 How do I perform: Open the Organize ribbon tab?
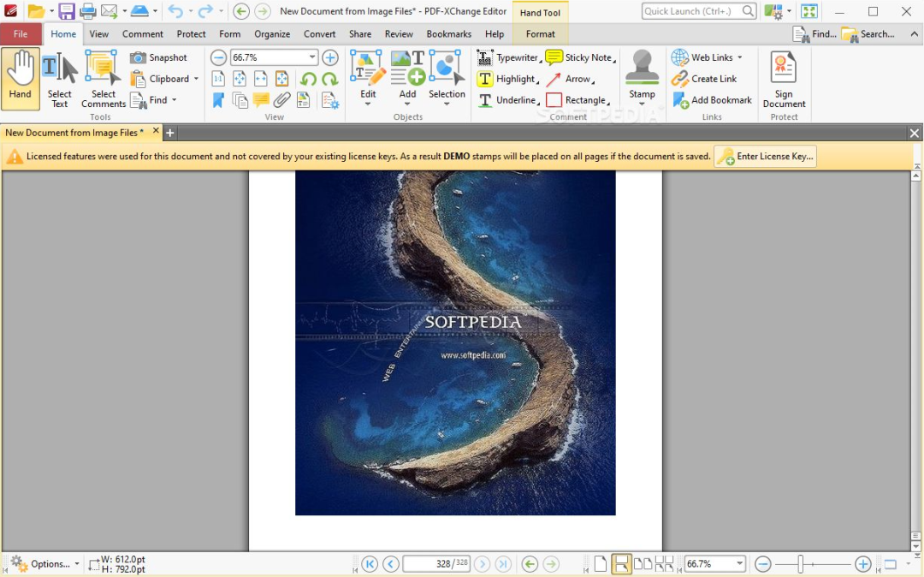coord(272,34)
